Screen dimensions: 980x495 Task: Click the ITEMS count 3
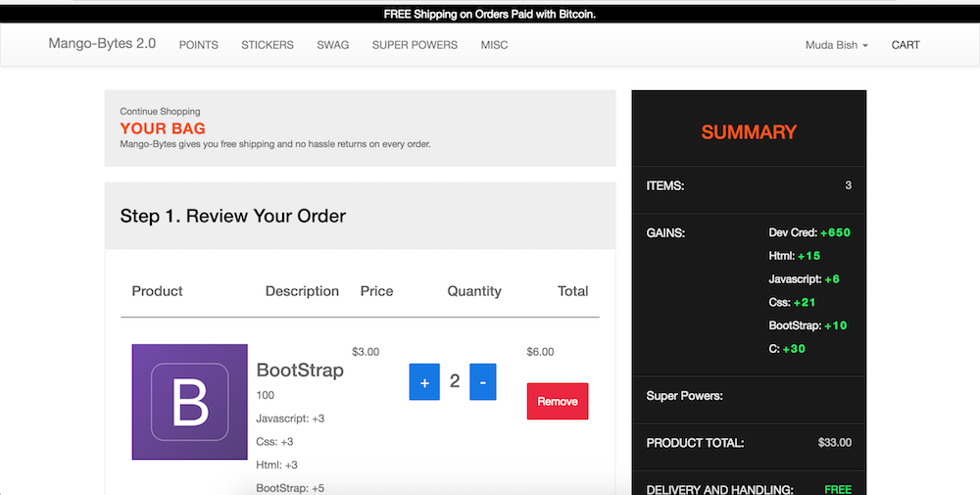click(848, 185)
